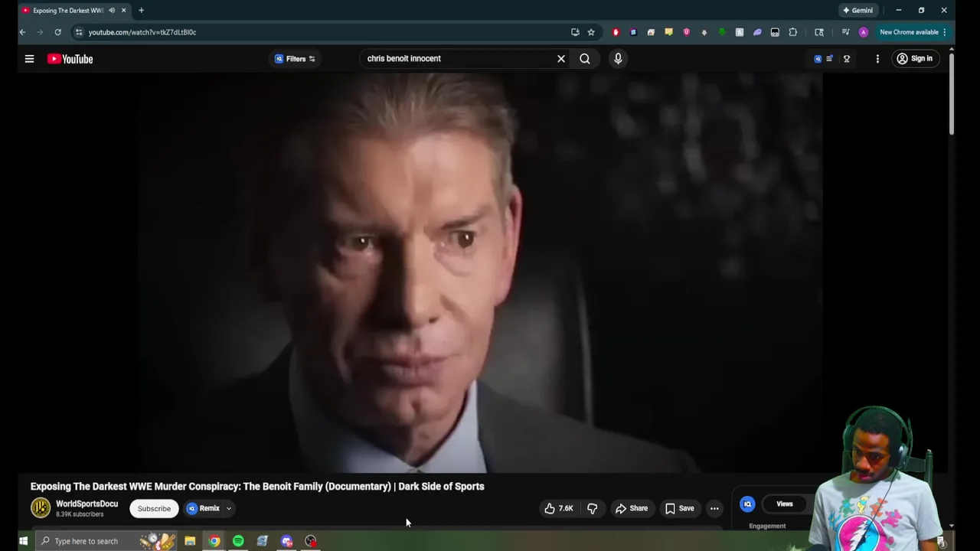Open the WorldSportsDocu channel name link
The width and height of the screenshot is (980, 551).
click(x=87, y=504)
